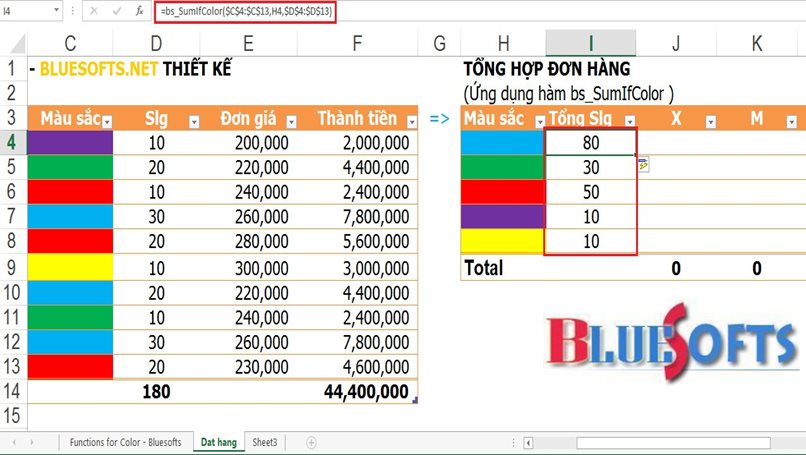Image resolution: width=806 pixels, height=455 pixels.
Task: Click the Select All corner triangle
Action: tap(17, 44)
